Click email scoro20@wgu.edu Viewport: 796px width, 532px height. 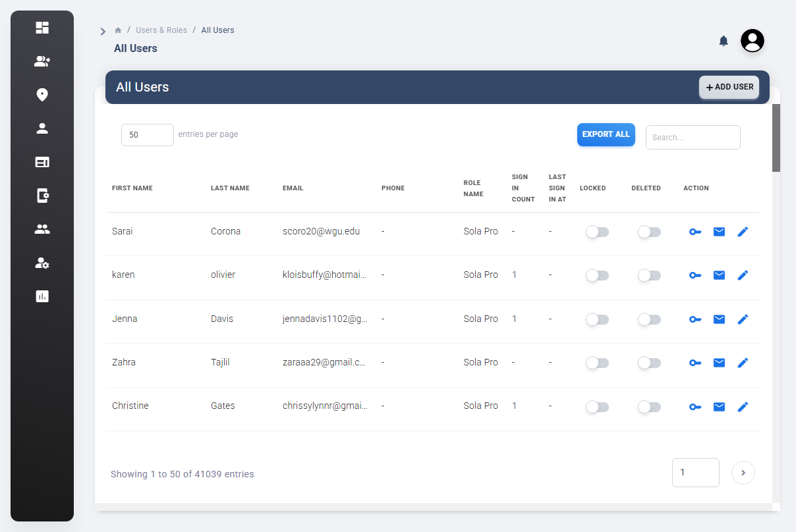point(322,232)
